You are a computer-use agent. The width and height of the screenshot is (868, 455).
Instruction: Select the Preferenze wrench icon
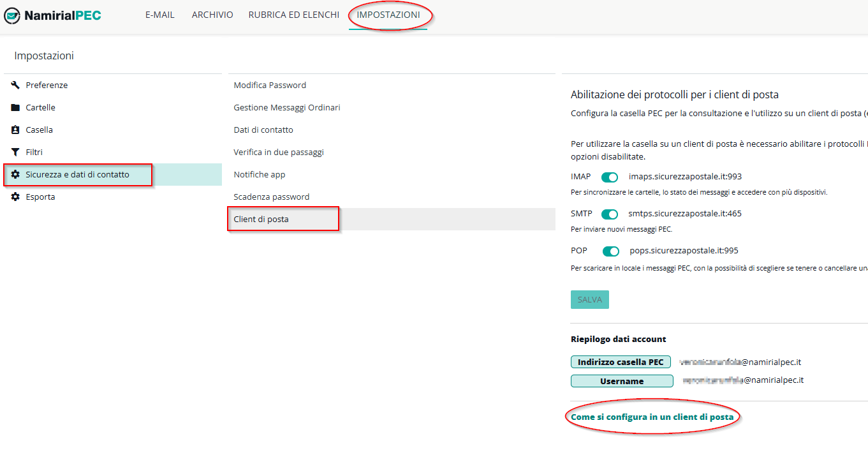(x=15, y=85)
